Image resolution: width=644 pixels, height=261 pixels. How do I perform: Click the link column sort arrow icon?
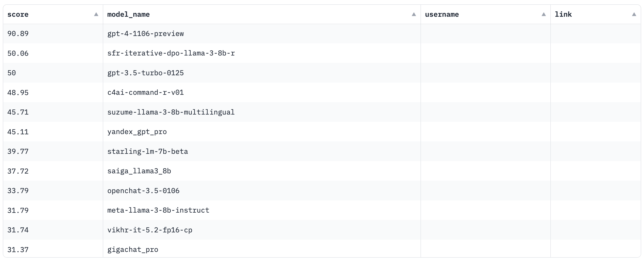point(634,14)
